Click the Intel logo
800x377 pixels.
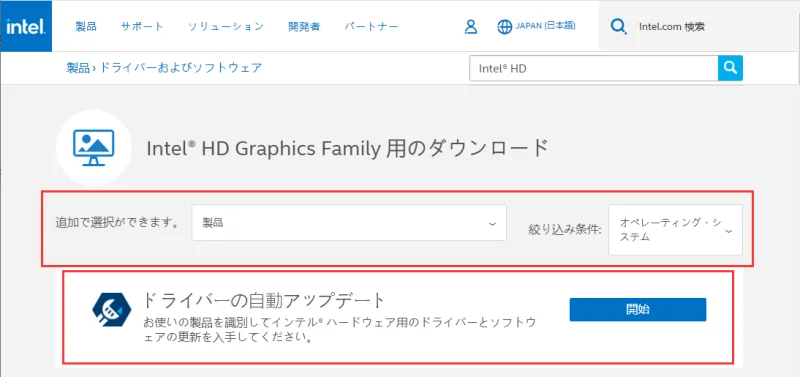pyautogui.click(x=26, y=26)
